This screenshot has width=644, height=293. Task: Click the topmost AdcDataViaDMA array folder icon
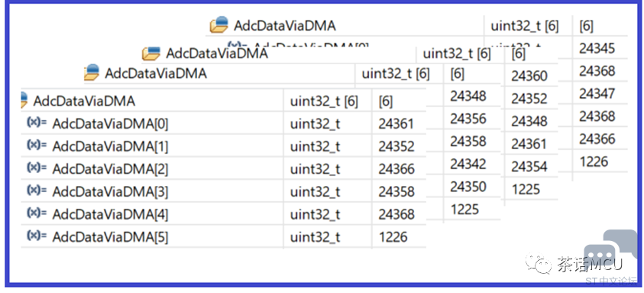219,24
